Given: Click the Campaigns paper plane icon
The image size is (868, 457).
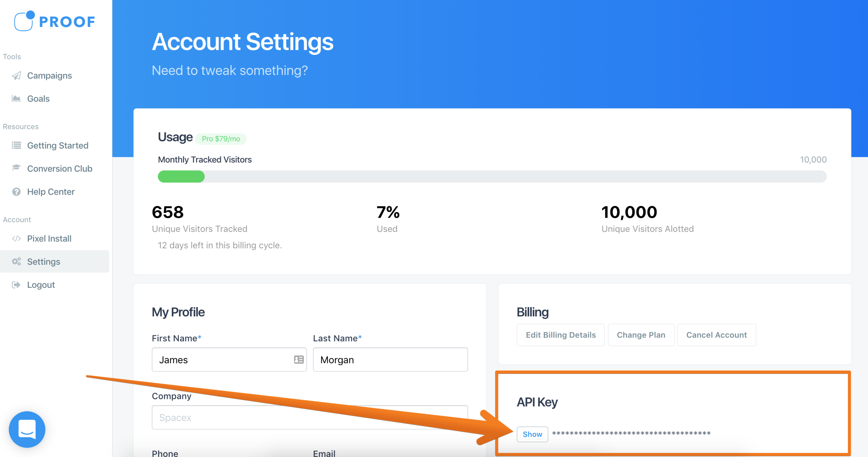Looking at the screenshot, I should (x=16, y=76).
